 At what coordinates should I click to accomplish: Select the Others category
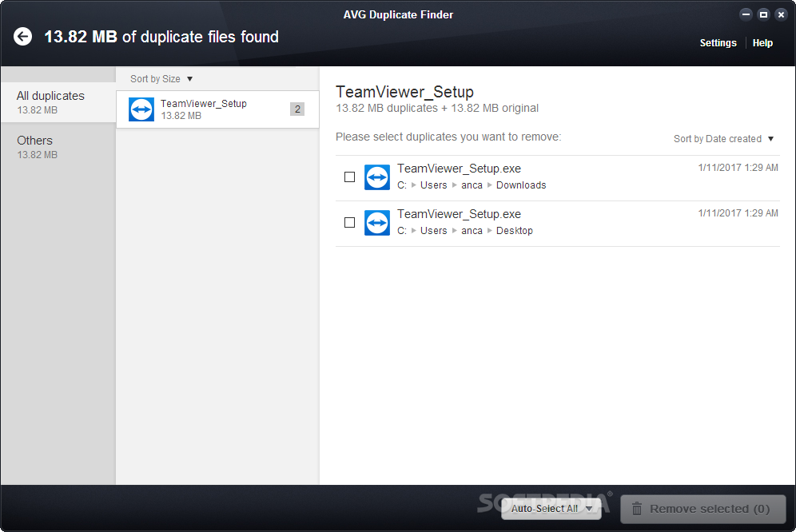[58, 147]
